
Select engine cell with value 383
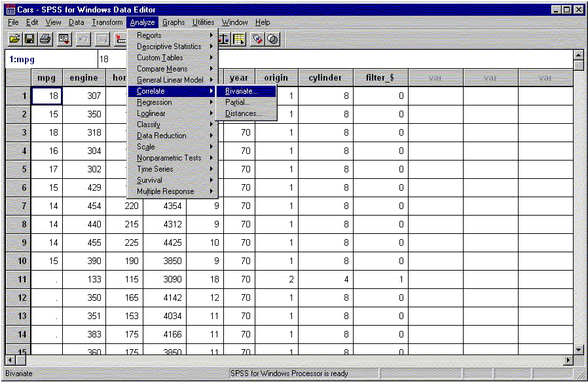[x=84, y=334]
